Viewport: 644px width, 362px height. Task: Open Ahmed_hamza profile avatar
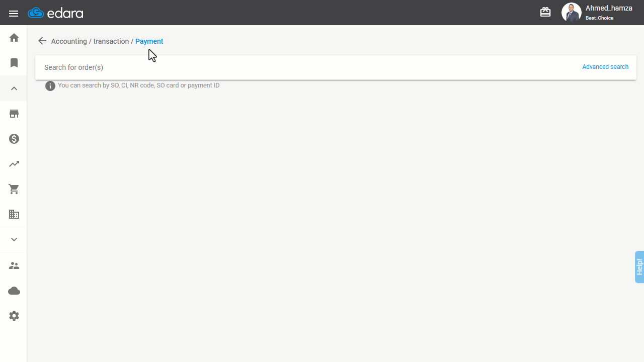(x=572, y=13)
